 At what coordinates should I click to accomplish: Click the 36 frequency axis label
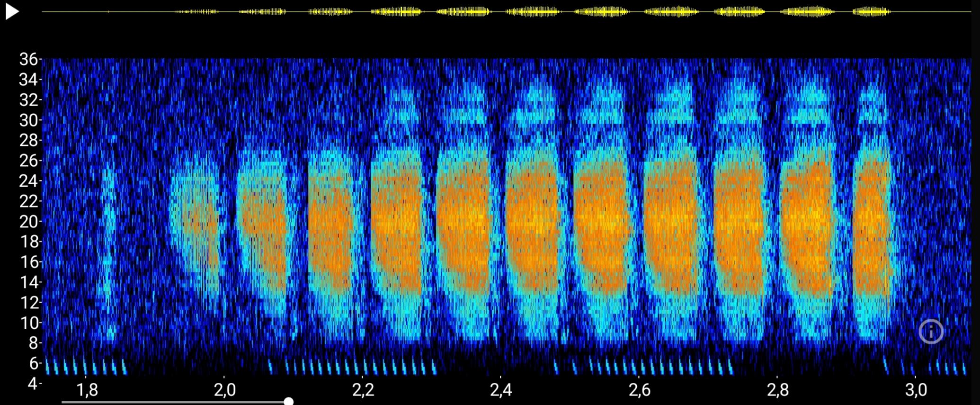28,59
